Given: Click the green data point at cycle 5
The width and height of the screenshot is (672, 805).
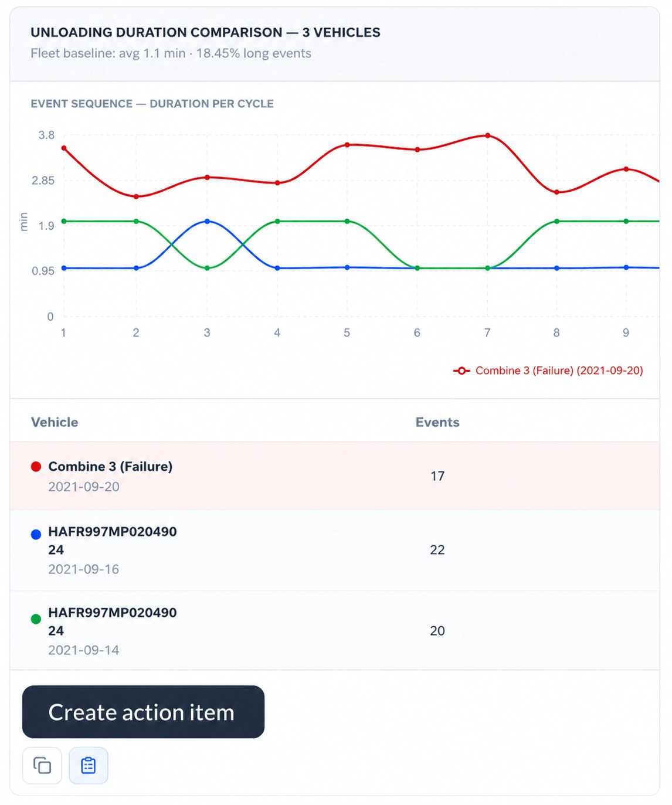Looking at the screenshot, I should coord(347,221).
